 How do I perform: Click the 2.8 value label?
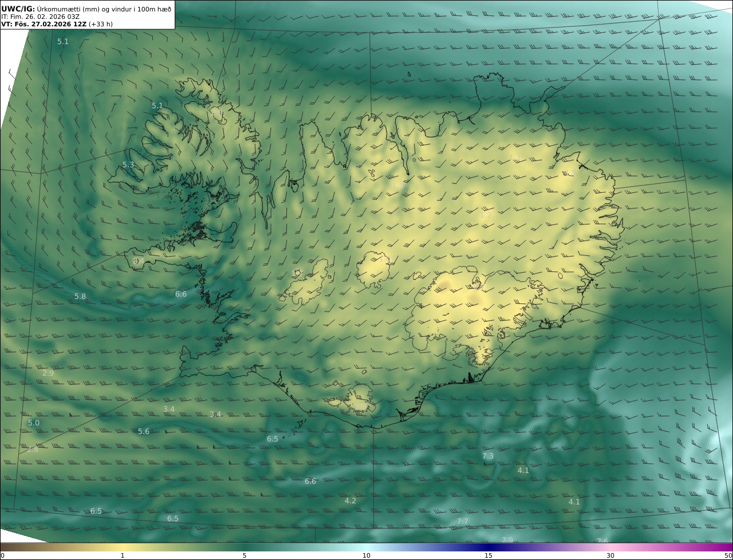point(33,449)
